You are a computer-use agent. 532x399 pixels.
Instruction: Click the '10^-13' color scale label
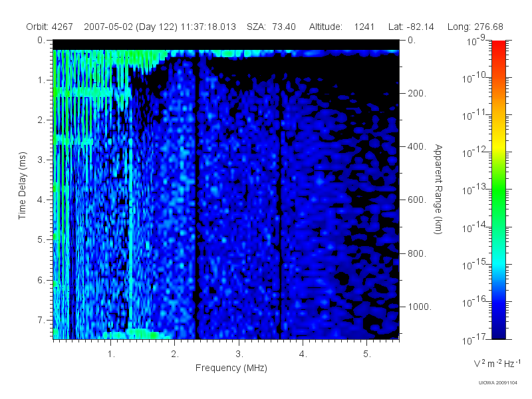(475, 189)
